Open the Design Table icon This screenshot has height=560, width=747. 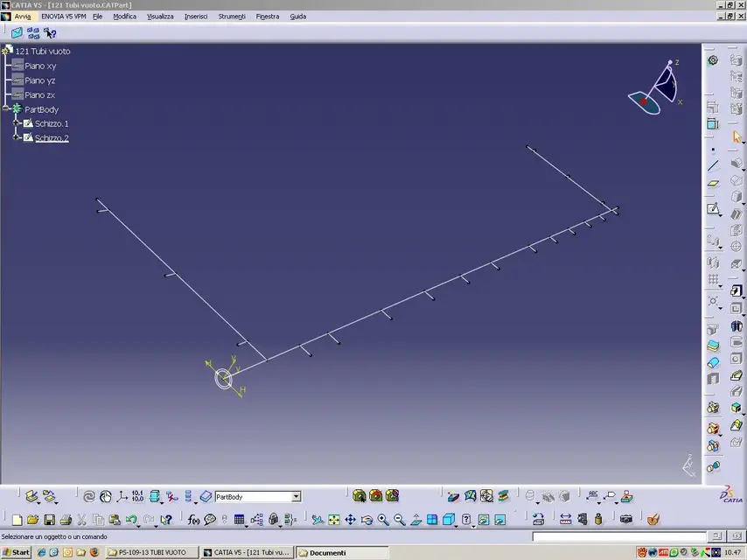pos(239,520)
